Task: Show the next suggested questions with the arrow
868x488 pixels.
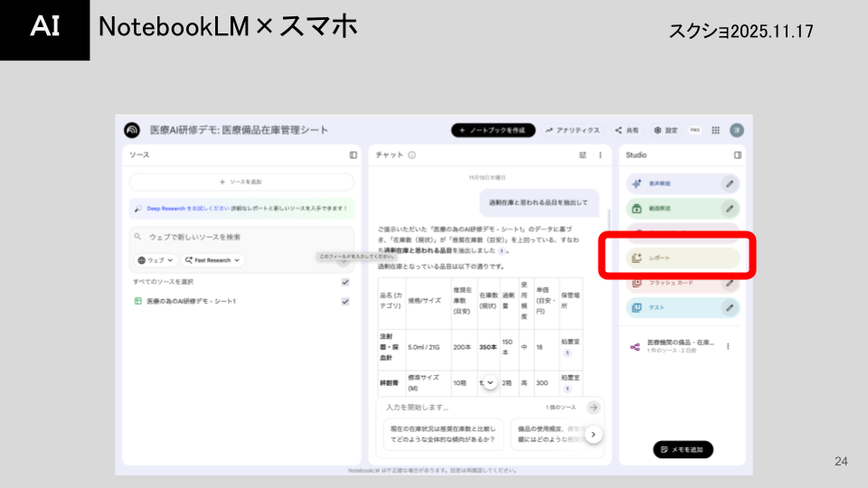Action: 593,435
